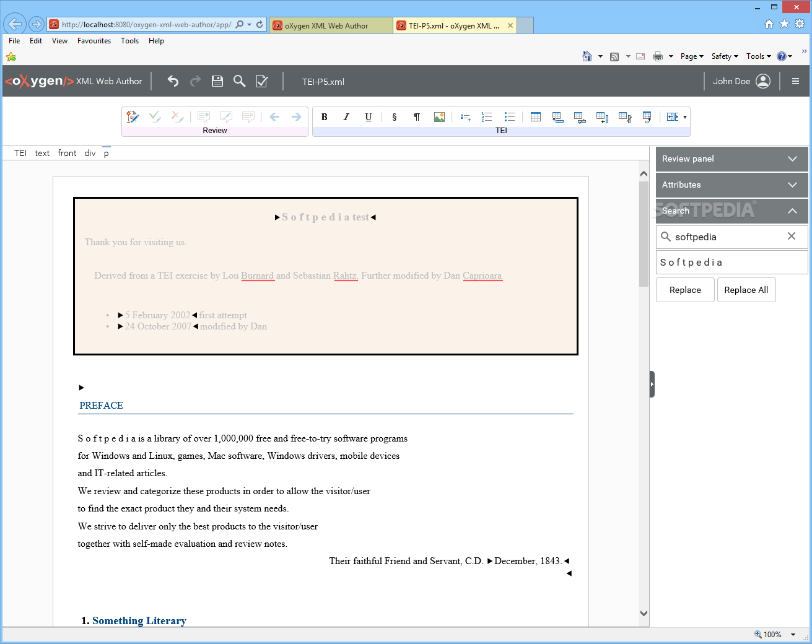Viewport: 812px width, 644px height.
Task: Switch to the oXygen XML Web Author tab
Action: coord(331,25)
